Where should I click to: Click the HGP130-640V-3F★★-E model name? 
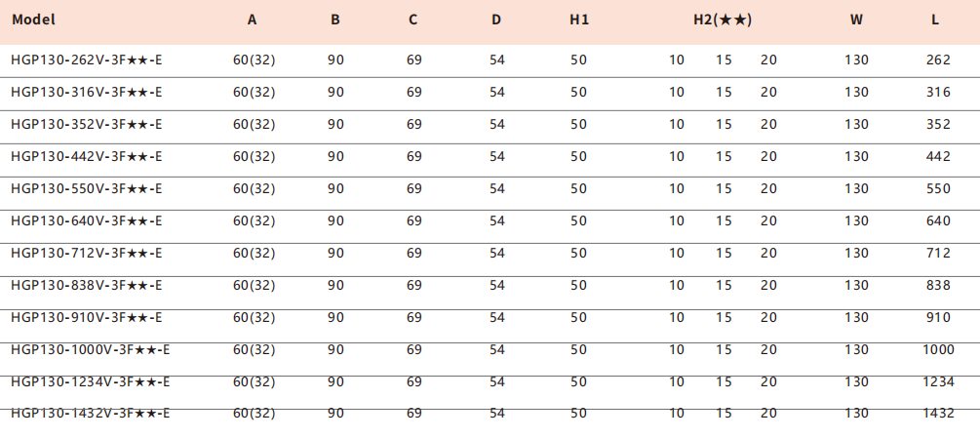[x=87, y=221]
